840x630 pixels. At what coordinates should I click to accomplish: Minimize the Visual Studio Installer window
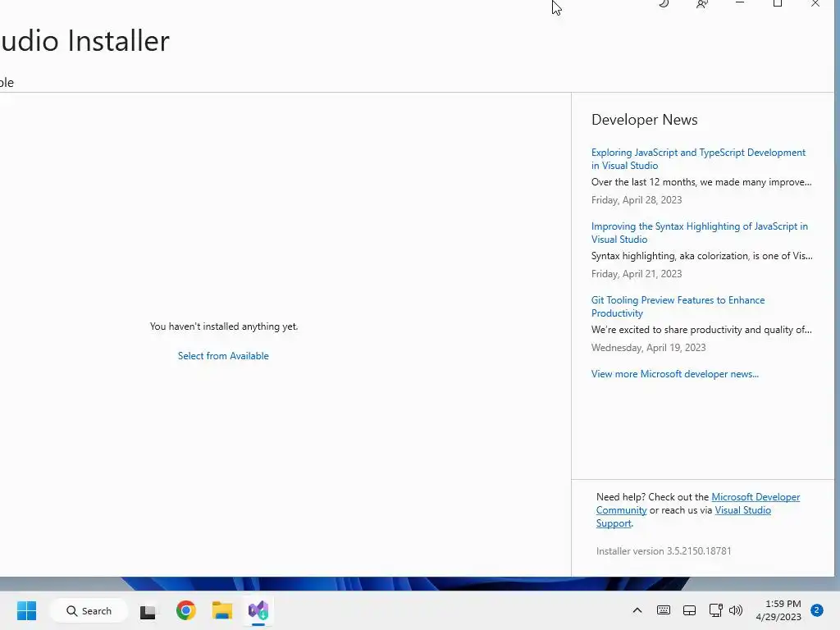point(740,2)
